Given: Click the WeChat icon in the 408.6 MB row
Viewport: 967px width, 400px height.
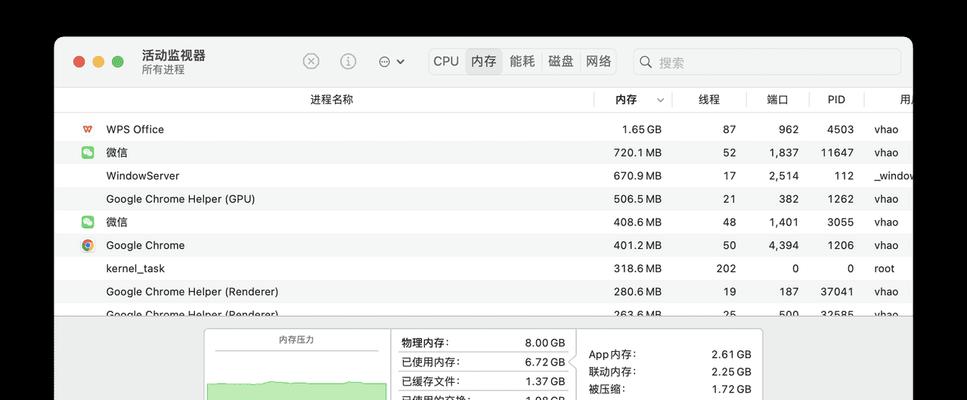Looking at the screenshot, I should [x=88, y=222].
